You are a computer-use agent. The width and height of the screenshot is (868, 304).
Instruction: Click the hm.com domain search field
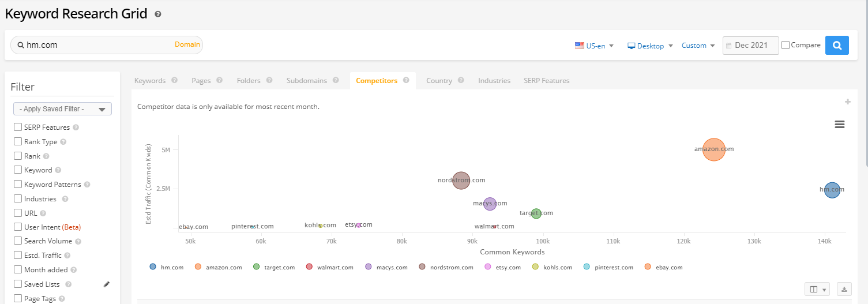[98, 45]
